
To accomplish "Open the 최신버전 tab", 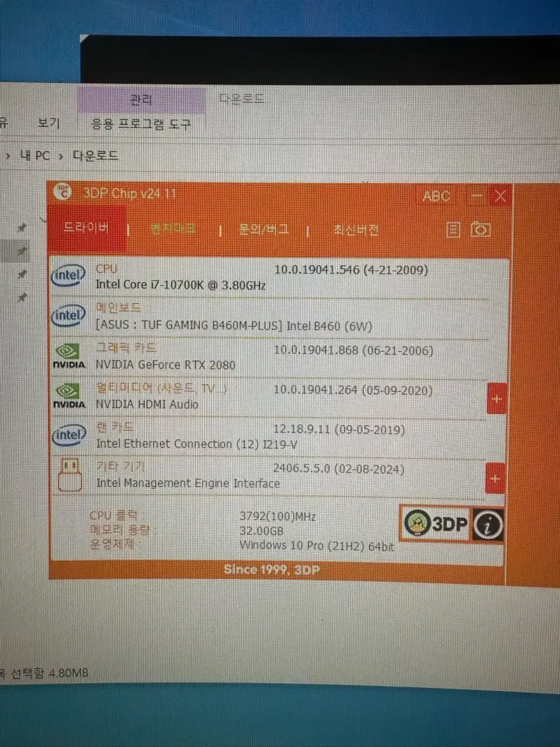I will point(356,230).
